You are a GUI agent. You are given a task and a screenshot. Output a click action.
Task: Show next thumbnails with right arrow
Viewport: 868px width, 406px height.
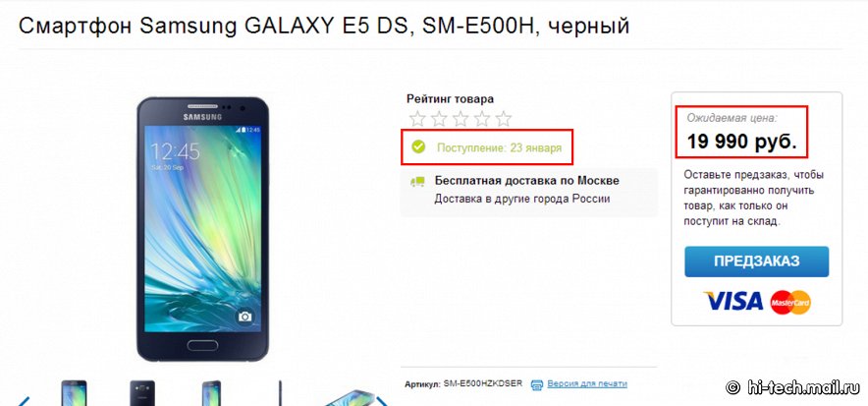383,401
